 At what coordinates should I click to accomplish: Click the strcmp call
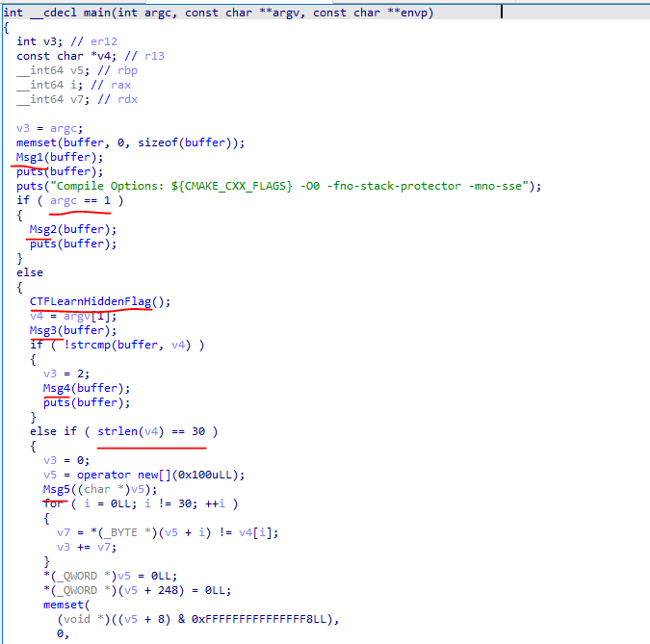[x=90, y=345]
